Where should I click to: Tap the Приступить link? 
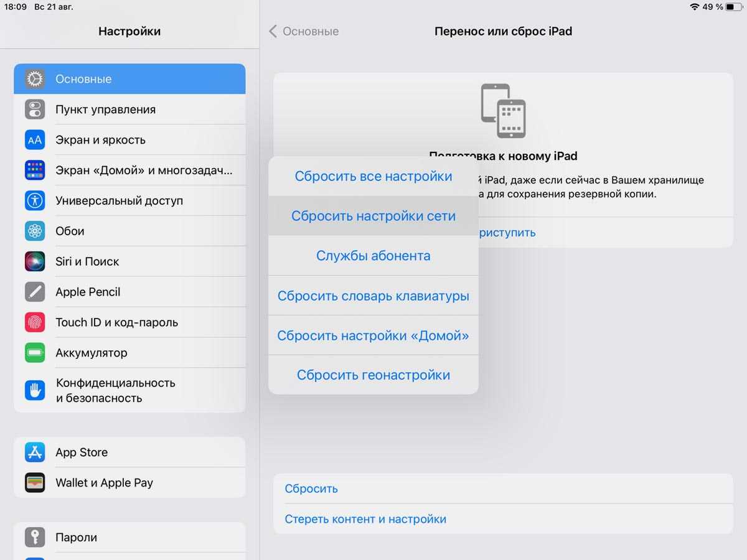507,233
